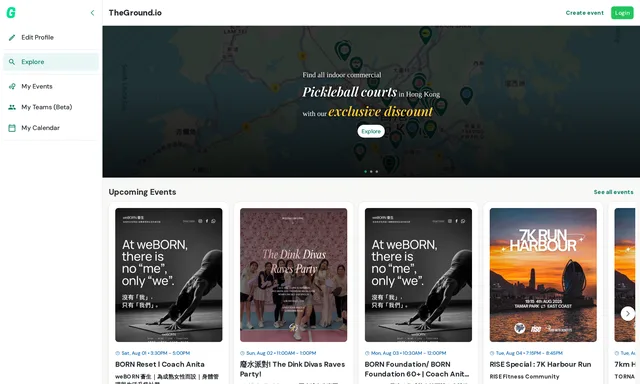Click the Edit Profile pencil icon
640x384 pixels.
click(x=12, y=38)
